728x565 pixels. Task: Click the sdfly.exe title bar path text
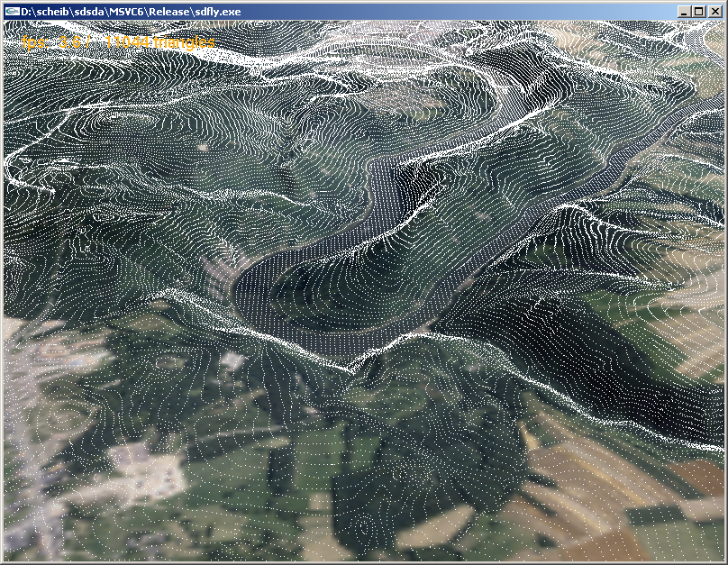(131, 12)
